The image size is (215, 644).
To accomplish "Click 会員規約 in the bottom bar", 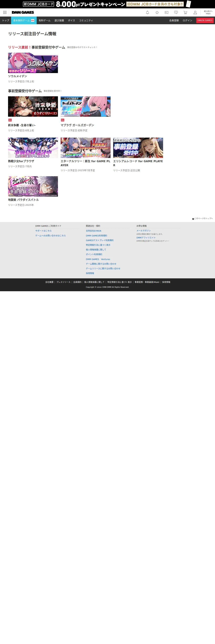I will (77, 282).
